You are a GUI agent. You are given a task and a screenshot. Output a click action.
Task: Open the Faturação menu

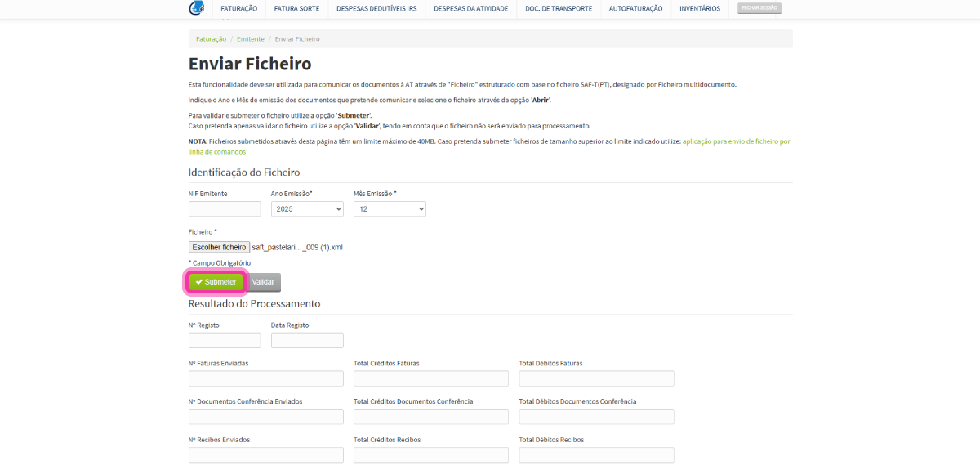click(238, 8)
